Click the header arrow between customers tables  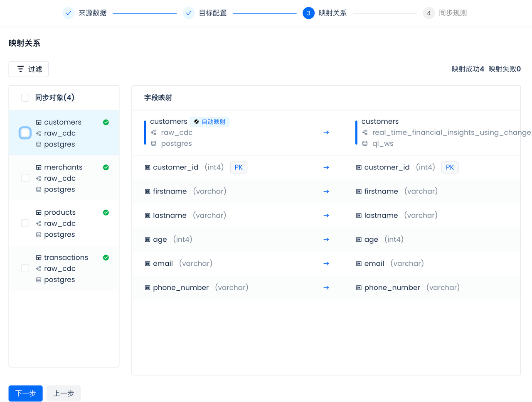tap(326, 132)
